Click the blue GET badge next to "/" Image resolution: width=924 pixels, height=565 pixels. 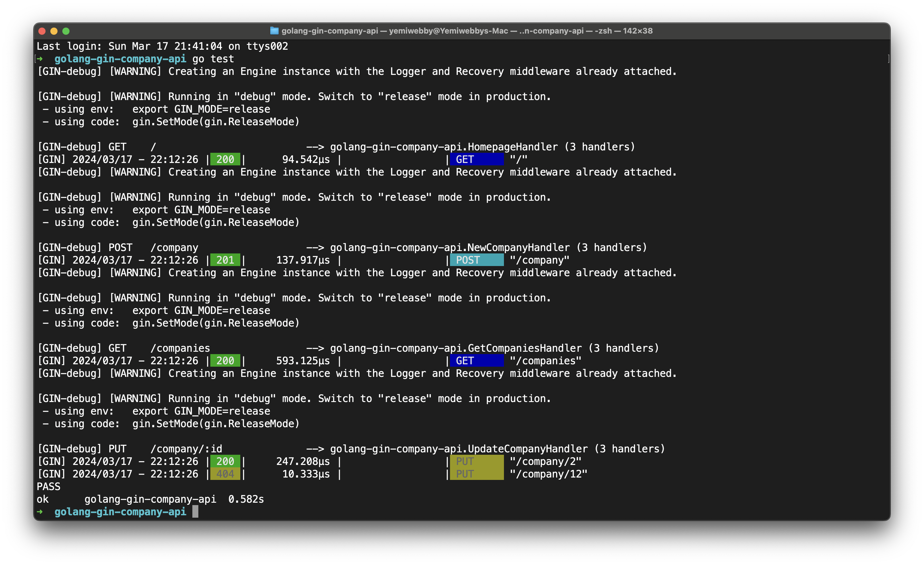point(476,159)
